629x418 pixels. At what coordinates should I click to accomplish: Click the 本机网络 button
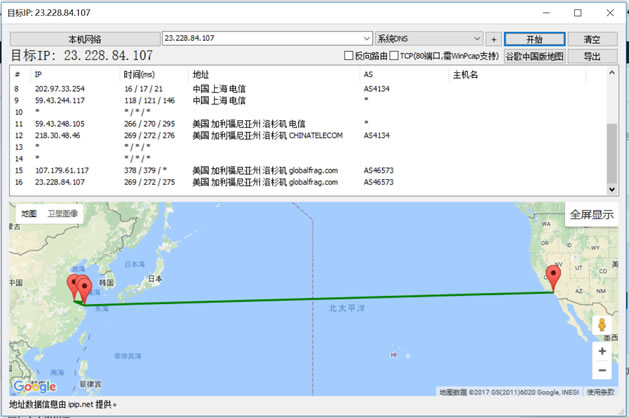click(x=84, y=39)
